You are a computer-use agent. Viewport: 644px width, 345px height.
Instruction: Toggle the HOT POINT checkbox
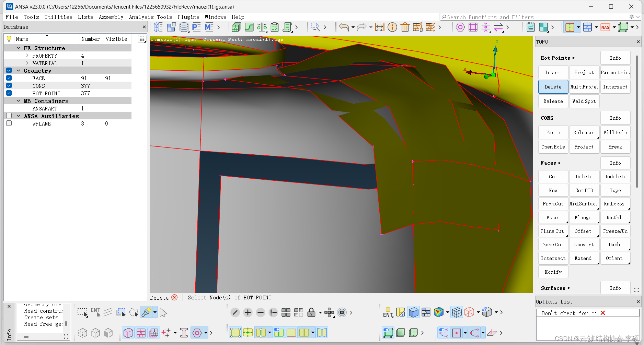click(9, 93)
